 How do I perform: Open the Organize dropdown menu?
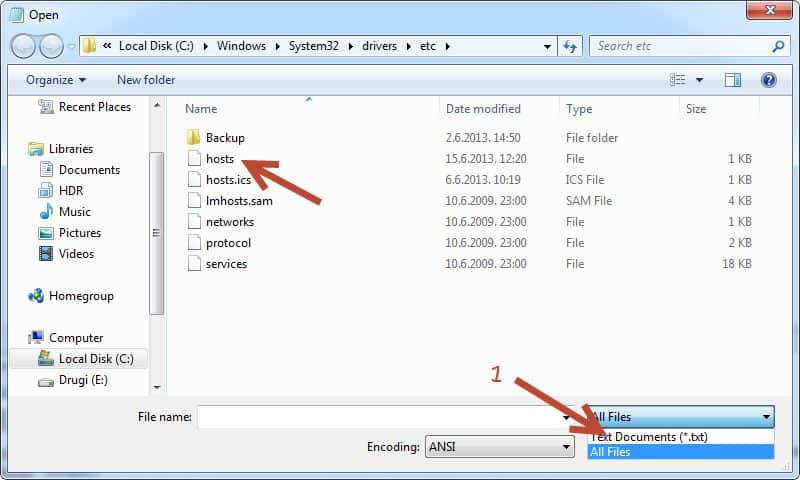pos(56,80)
